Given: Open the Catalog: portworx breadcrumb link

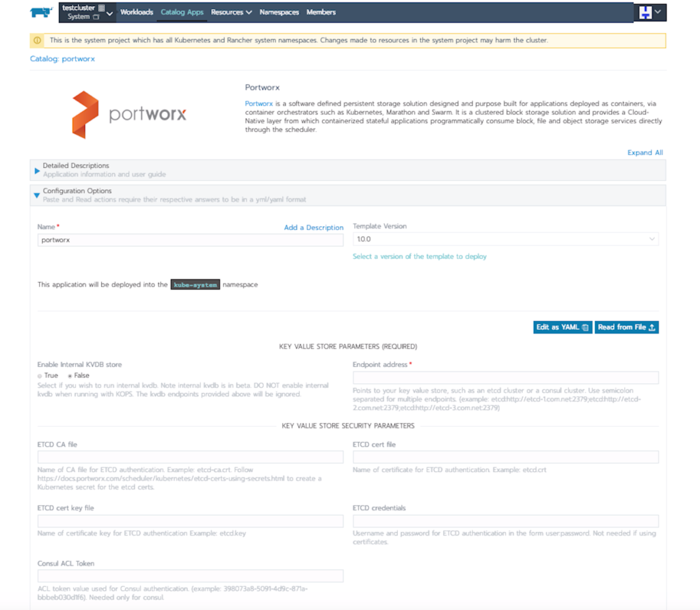Looking at the screenshot, I should 62,59.
